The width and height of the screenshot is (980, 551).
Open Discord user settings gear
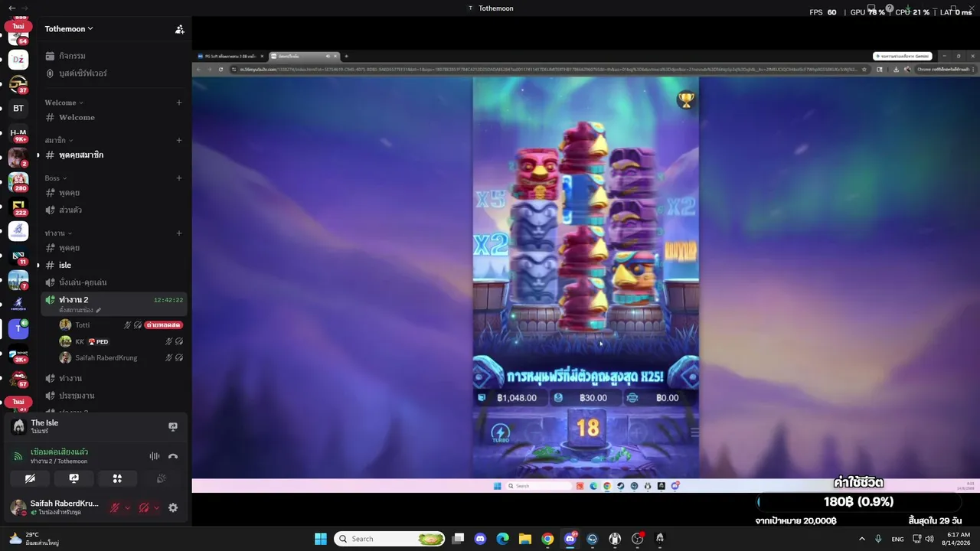(173, 507)
